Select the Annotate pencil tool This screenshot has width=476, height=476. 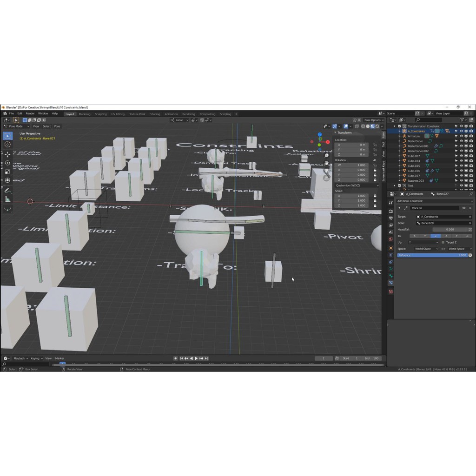[x=7, y=190]
